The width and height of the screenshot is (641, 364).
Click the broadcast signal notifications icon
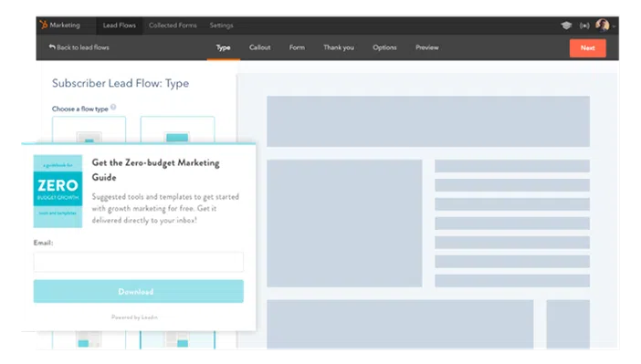[584, 26]
